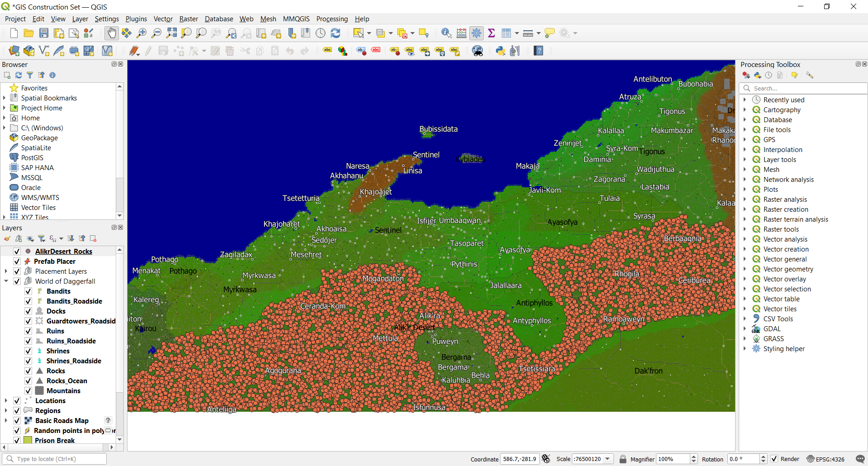Expand the Locations layer group

tap(6, 401)
